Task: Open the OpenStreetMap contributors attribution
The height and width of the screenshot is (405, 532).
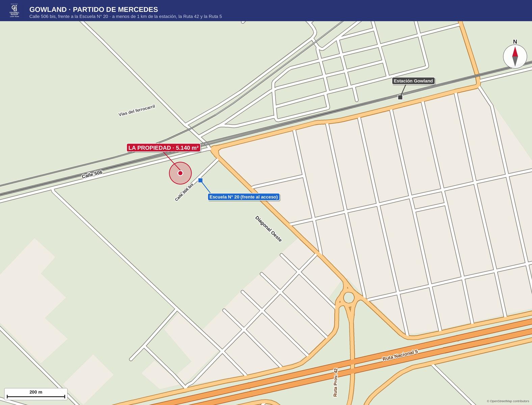Action: coord(508,401)
